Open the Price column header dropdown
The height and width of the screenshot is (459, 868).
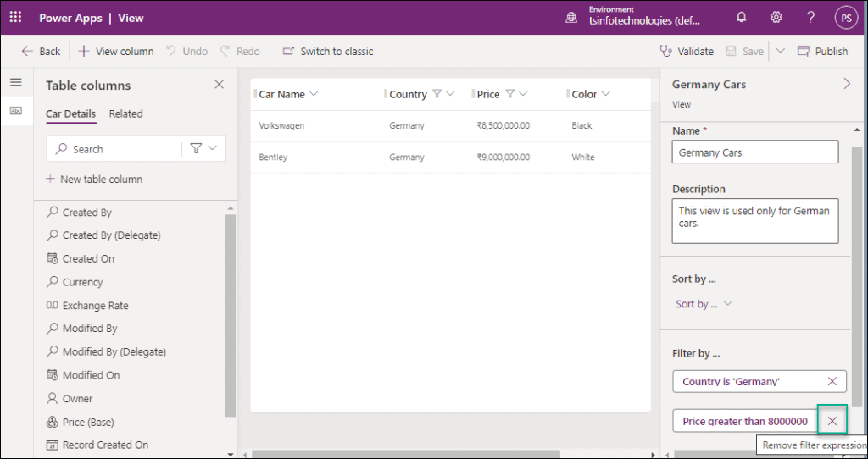523,94
